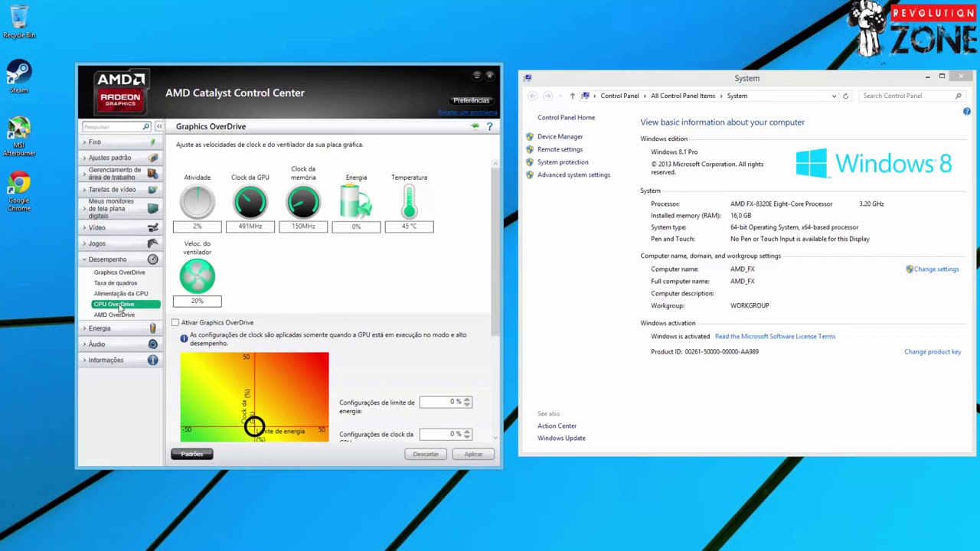Click the search magnifier in Catalyst sidebar
The height and width of the screenshot is (551, 980).
click(145, 126)
